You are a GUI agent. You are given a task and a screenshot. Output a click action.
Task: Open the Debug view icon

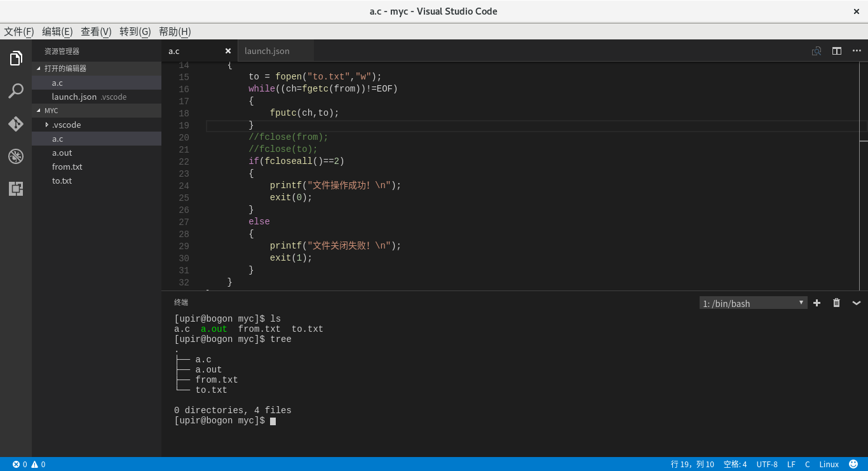click(x=16, y=156)
